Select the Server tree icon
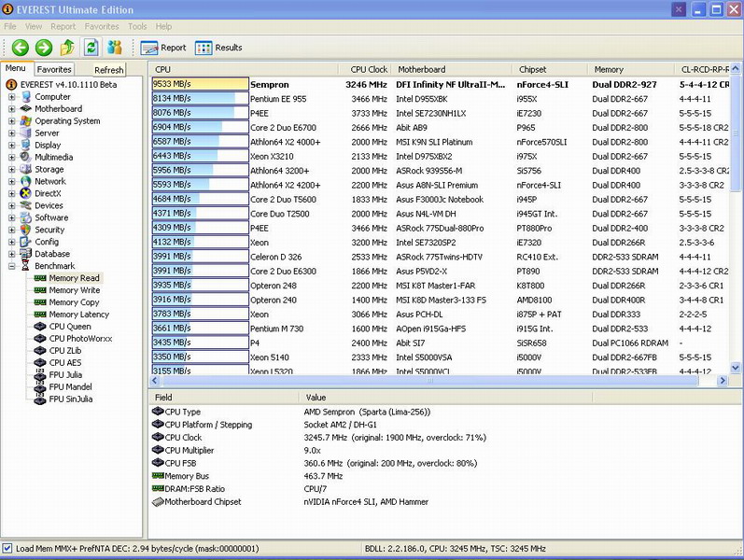Image resolution: width=744 pixels, height=560 pixels. [x=26, y=133]
